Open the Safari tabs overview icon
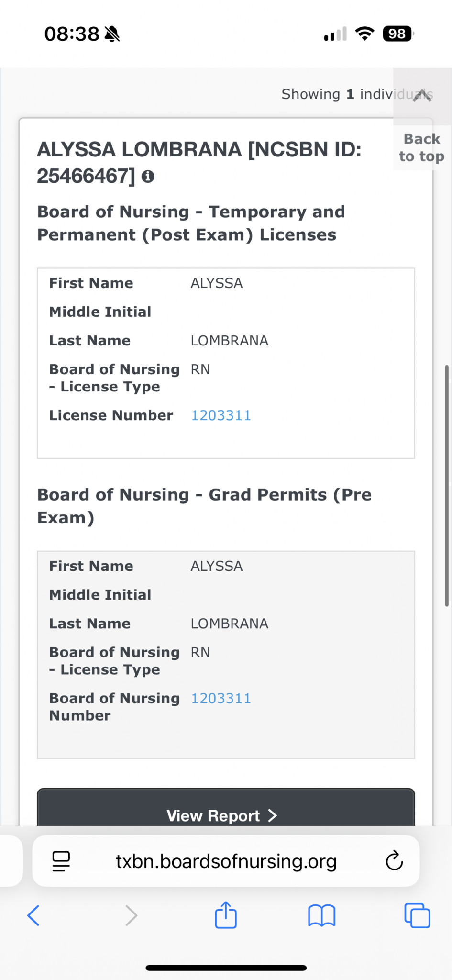This screenshot has height=980, width=452. (417, 915)
